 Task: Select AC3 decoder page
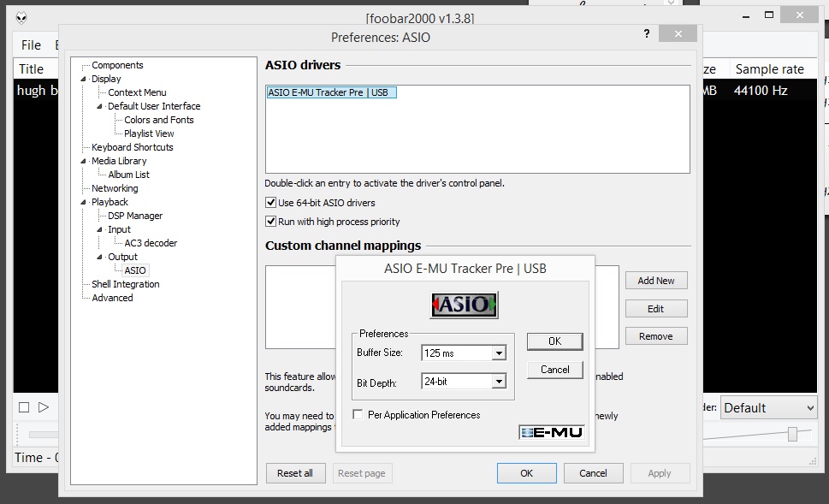(151, 243)
